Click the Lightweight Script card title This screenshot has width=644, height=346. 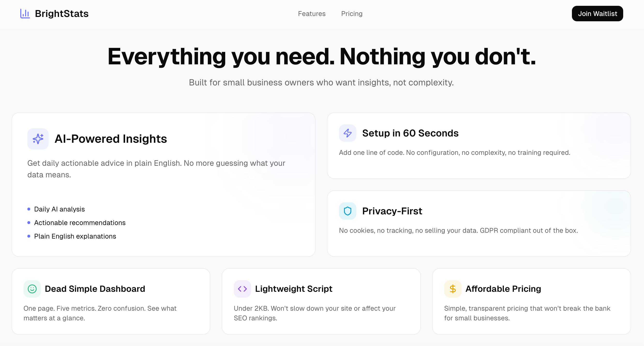[293, 289]
